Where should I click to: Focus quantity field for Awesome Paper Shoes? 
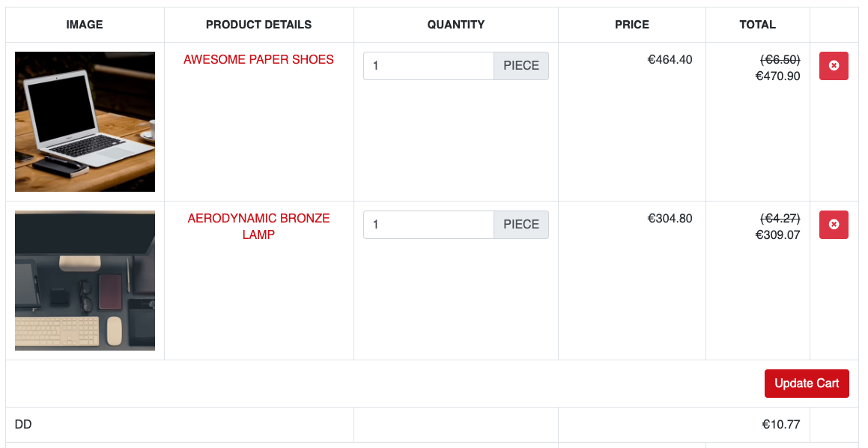428,66
